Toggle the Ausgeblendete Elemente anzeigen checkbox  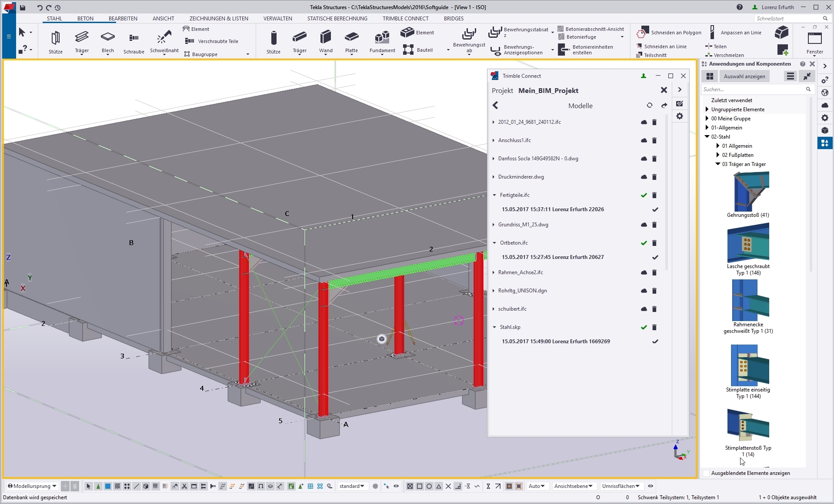click(706, 473)
